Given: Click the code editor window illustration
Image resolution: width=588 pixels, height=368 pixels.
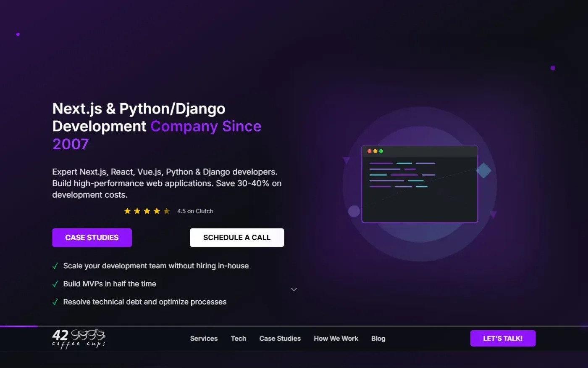Looking at the screenshot, I should (420, 184).
